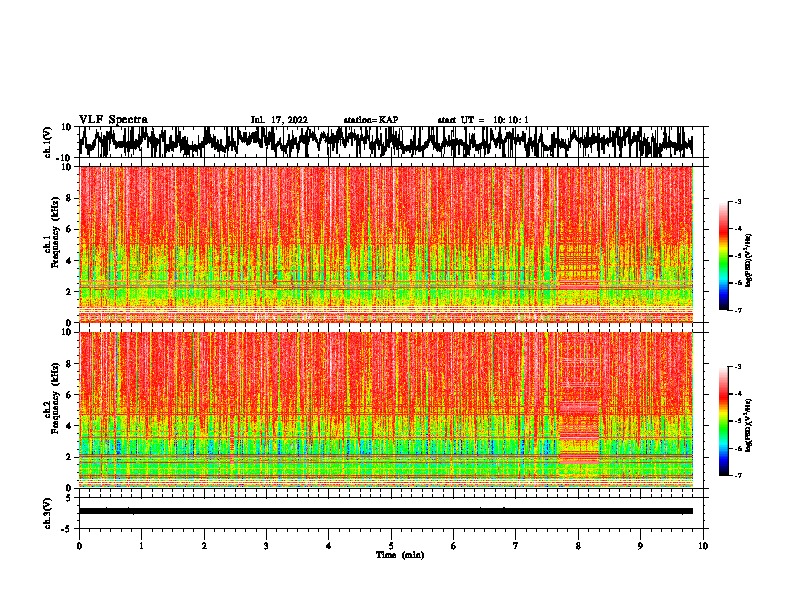
Task: Click time axis tick label '9'
Action: (x=640, y=546)
